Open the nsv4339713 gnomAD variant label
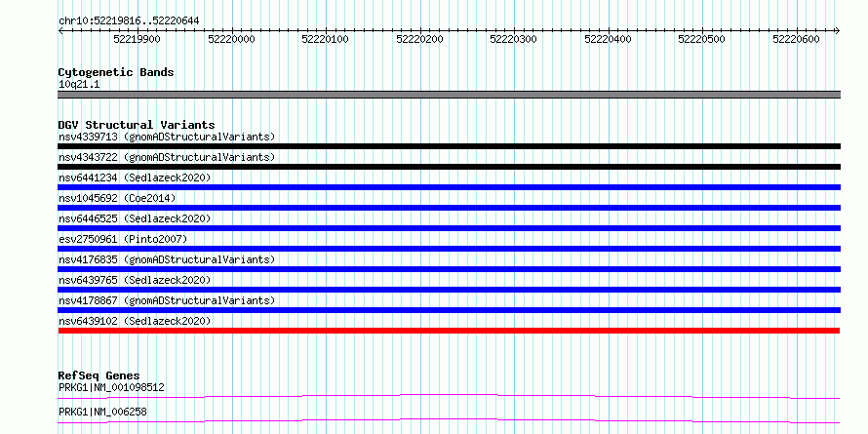 [x=167, y=137]
